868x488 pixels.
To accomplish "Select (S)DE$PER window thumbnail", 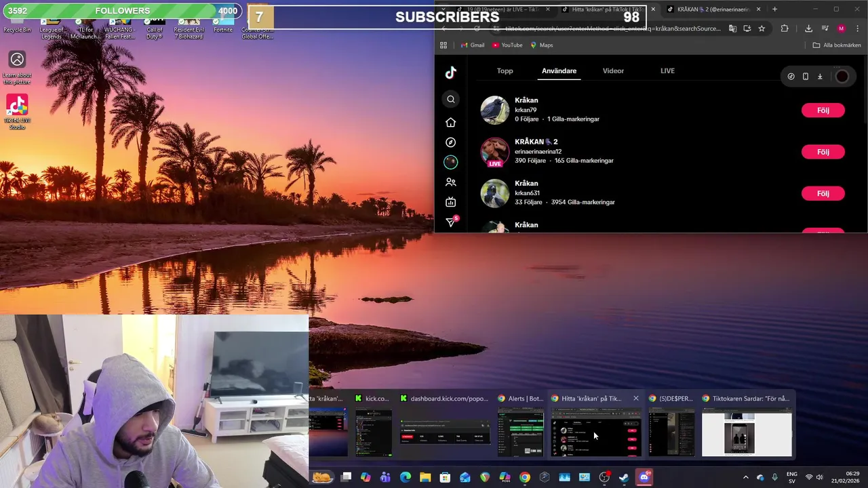I will [x=671, y=426].
